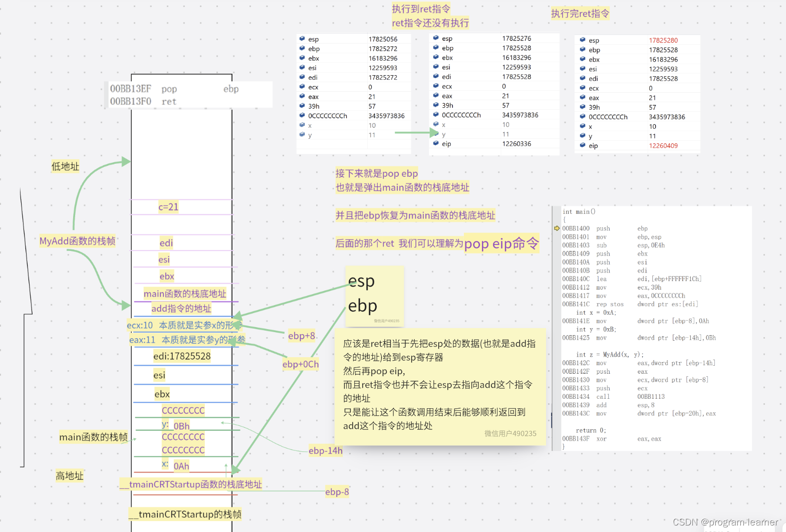The image size is (786, 532).
Task: Click the '并且把ebp恢复为main函数的栈底地址' note
Action: tap(415, 215)
